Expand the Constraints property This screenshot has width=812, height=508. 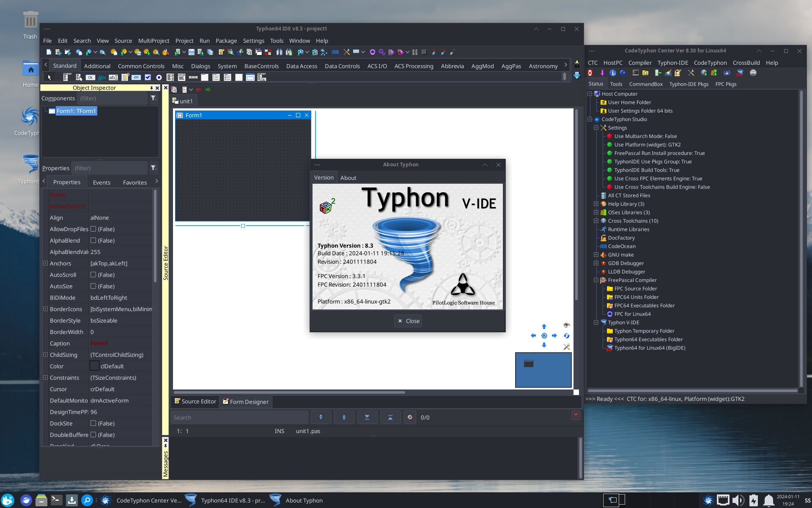click(x=45, y=378)
